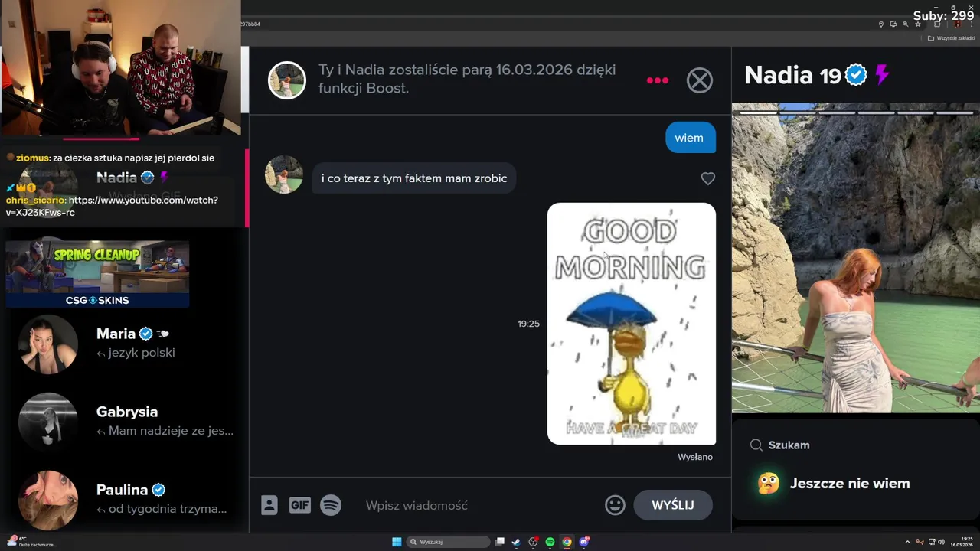Open the location permission icon in address bar
The height and width of the screenshot is (551, 980).
pos(881,24)
